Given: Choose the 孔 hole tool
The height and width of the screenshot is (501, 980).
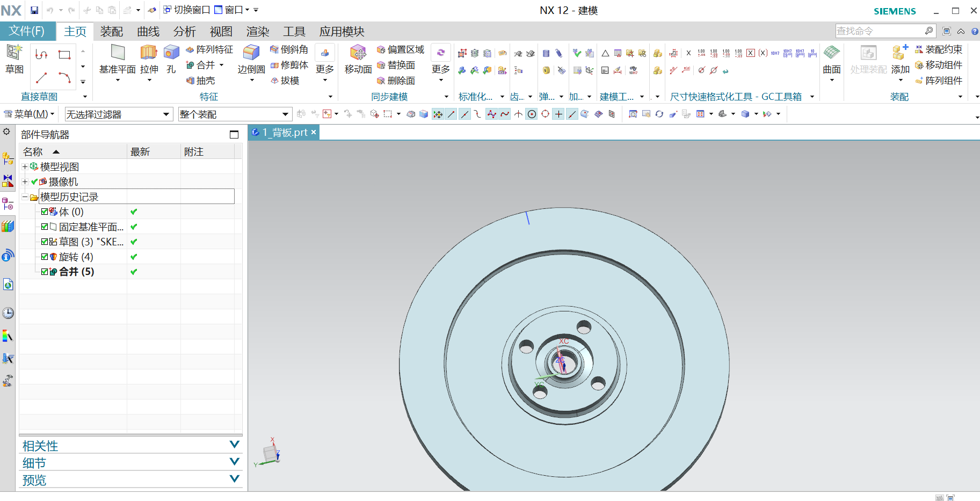Looking at the screenshot, I should 171,60.
